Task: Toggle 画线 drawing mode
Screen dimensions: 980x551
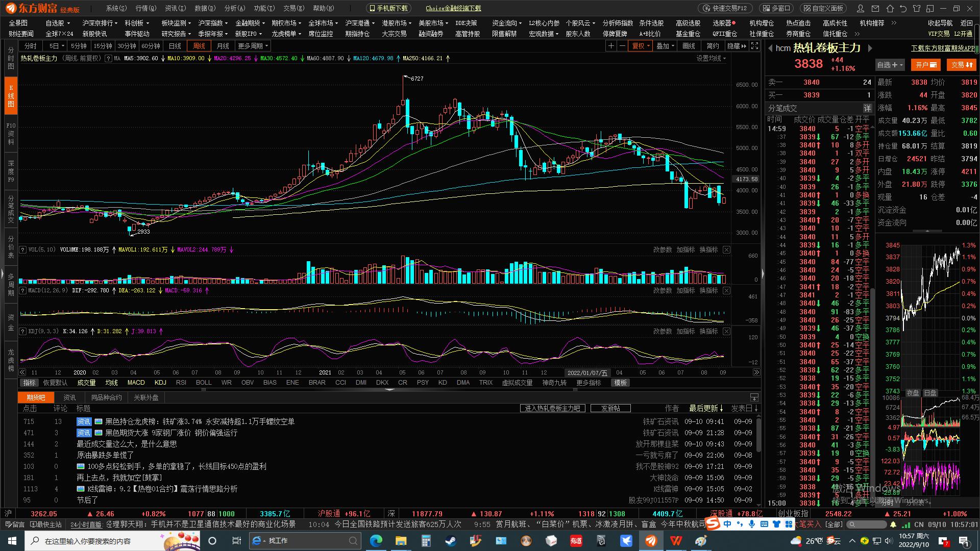Action: [x=689, y=46]
